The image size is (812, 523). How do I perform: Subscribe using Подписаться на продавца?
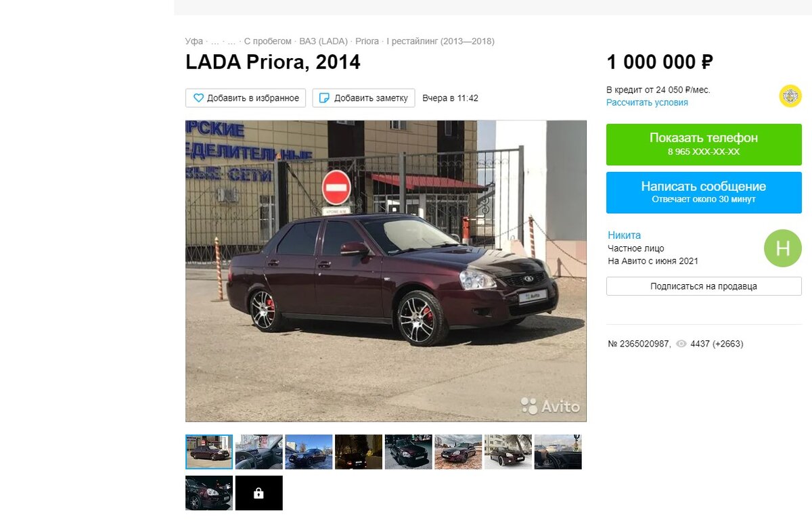coord(704,286)
